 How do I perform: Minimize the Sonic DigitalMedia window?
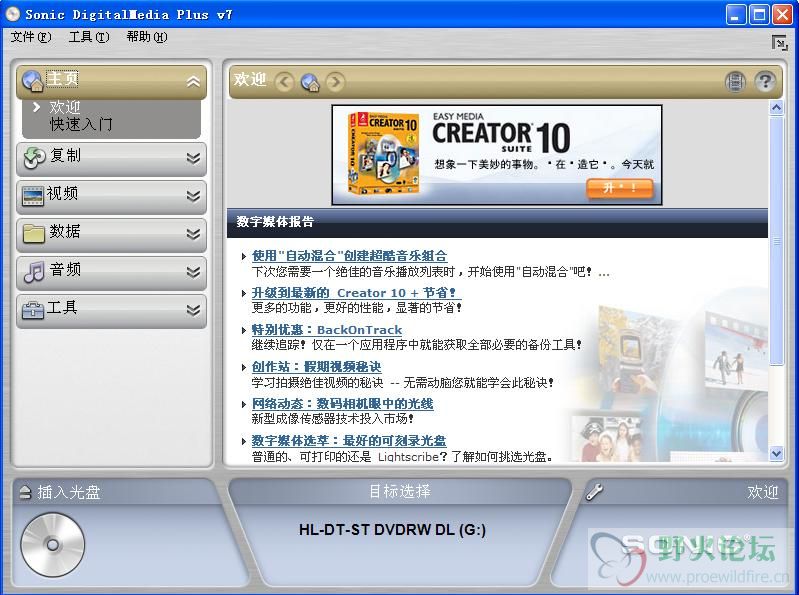pos(735,15)
